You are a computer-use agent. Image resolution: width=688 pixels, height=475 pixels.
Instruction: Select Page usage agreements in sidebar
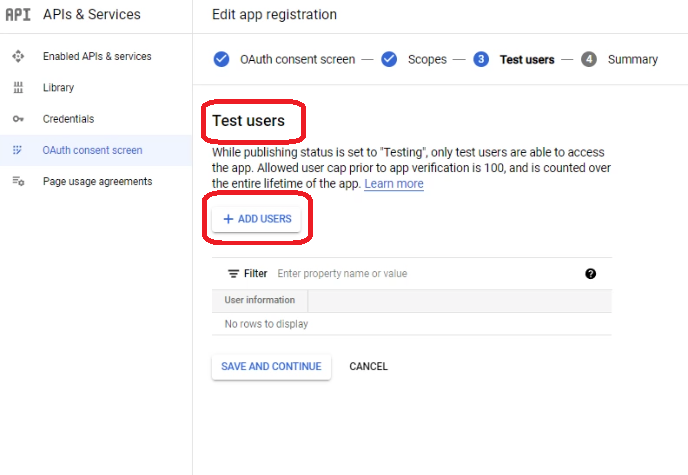(x=97, y=182)
